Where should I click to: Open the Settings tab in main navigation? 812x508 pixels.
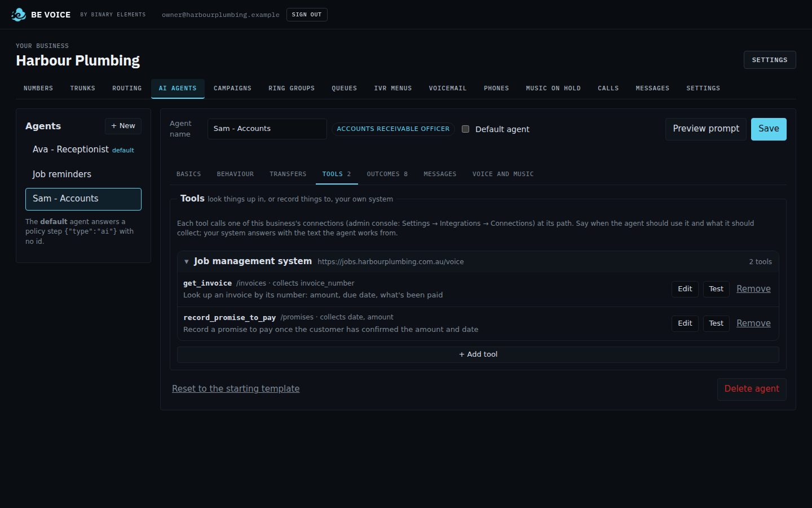tap(703, 89)
